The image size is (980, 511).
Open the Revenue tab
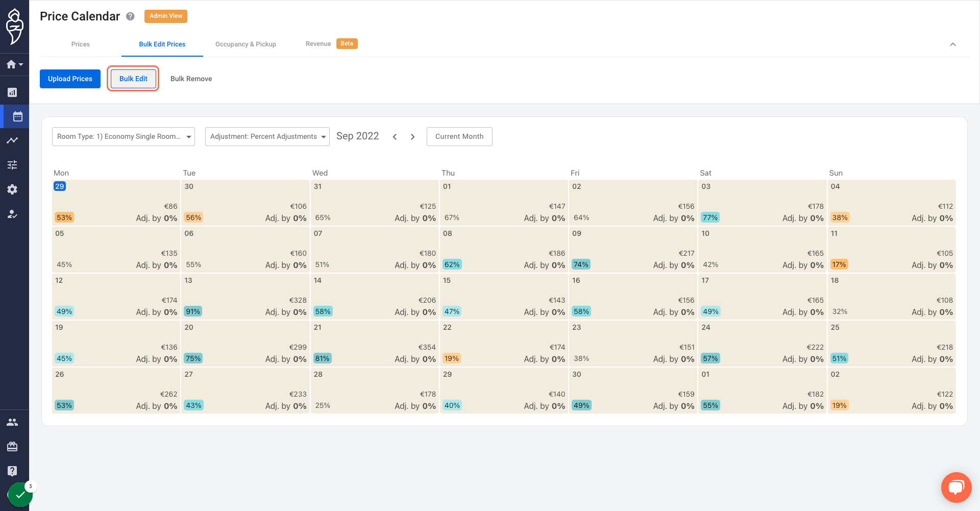coord(318,44)
